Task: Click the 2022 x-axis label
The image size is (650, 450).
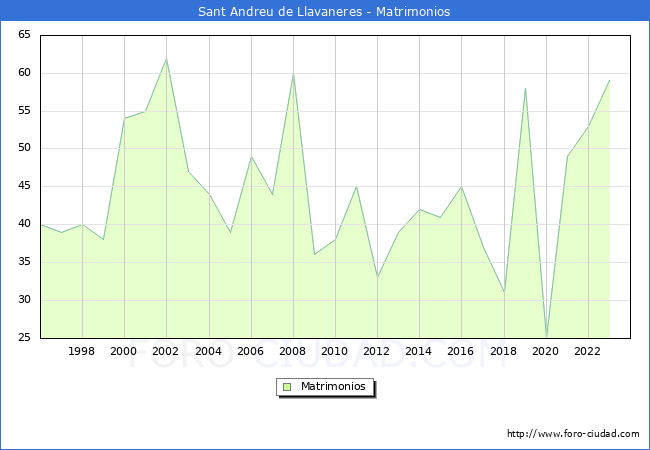Action: [588, 351]
